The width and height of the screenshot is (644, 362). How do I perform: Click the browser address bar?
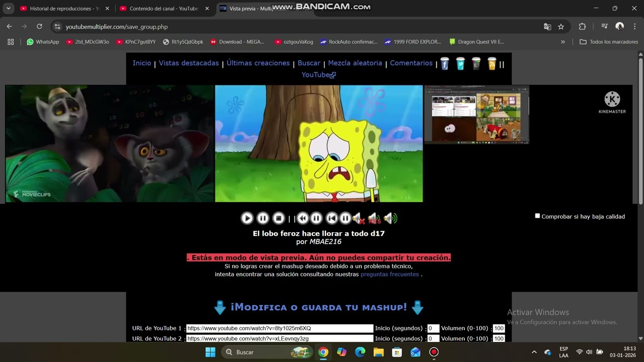(302, 27)
